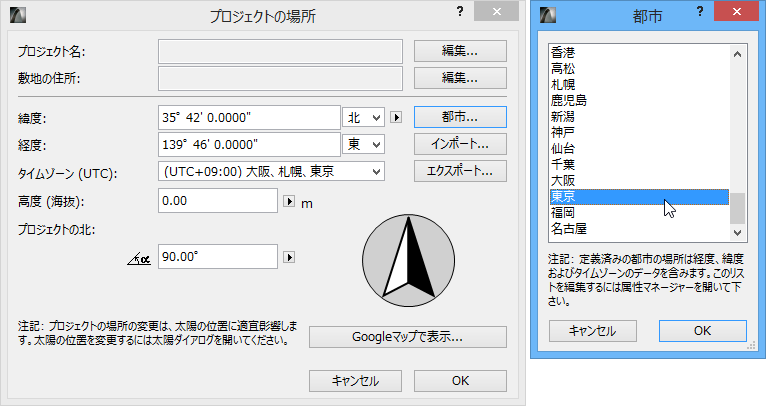Select 東京 in the city list
The image size is (768, 409).
[639, 196]
